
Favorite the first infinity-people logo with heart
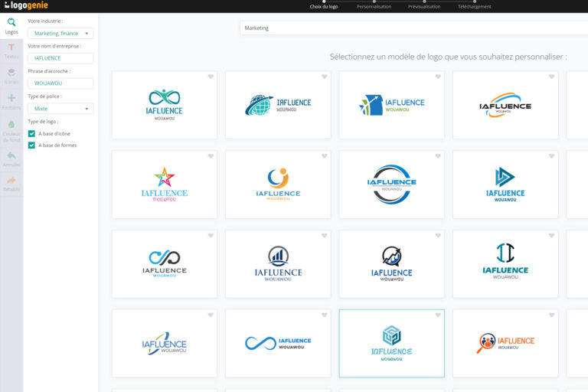pyautogui.click(x=211, y=77)
